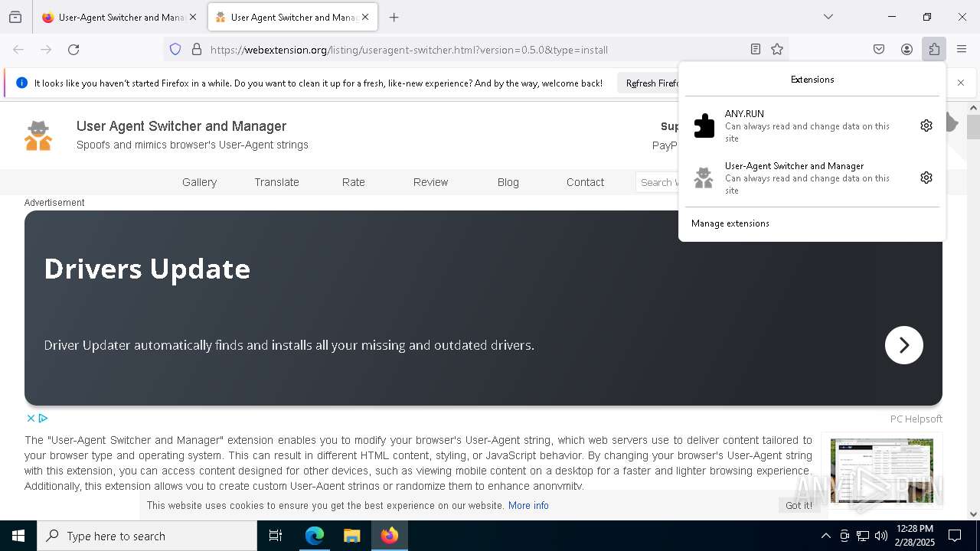Click the page vertical scrollbar thumb
Screen dimensions: 980x551
973,126
